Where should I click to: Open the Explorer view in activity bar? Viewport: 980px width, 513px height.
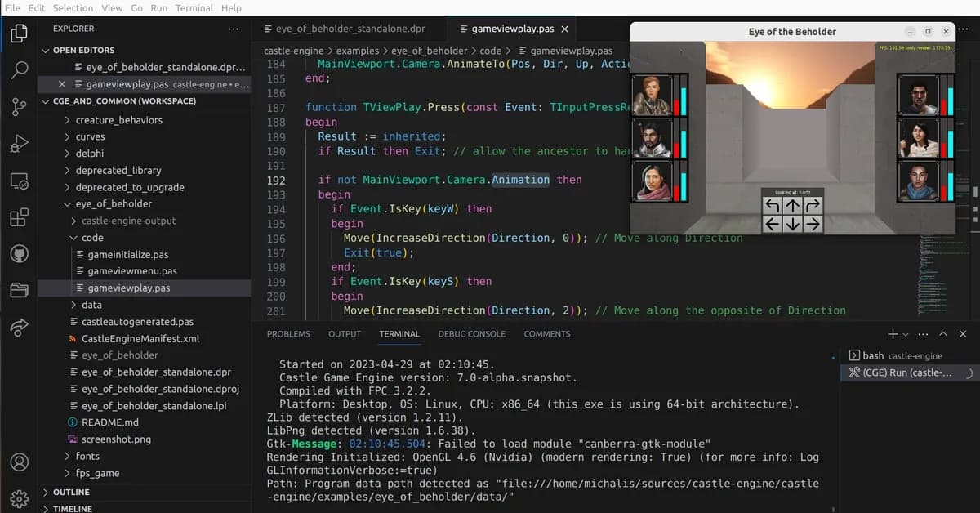[x=20, y=33]
